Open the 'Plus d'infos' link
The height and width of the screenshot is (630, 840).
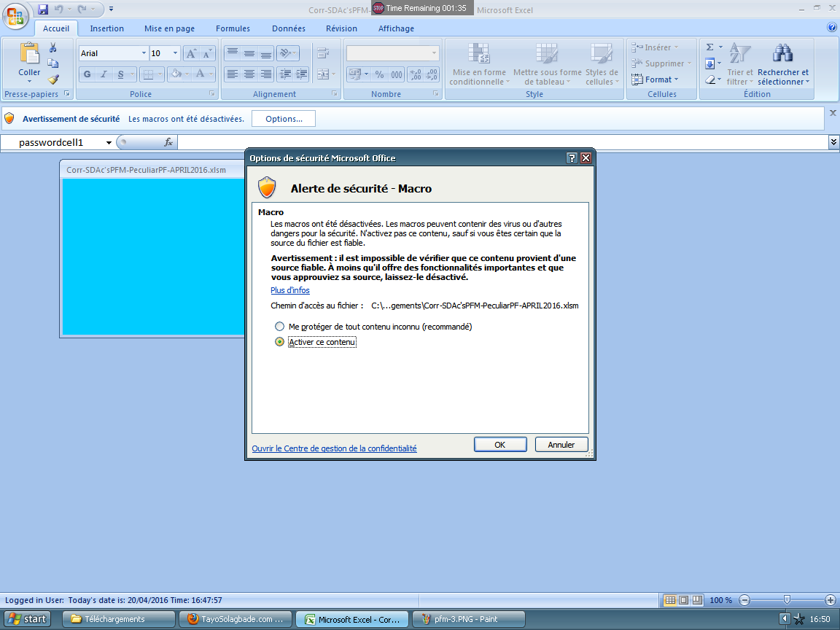click(290, 290)
